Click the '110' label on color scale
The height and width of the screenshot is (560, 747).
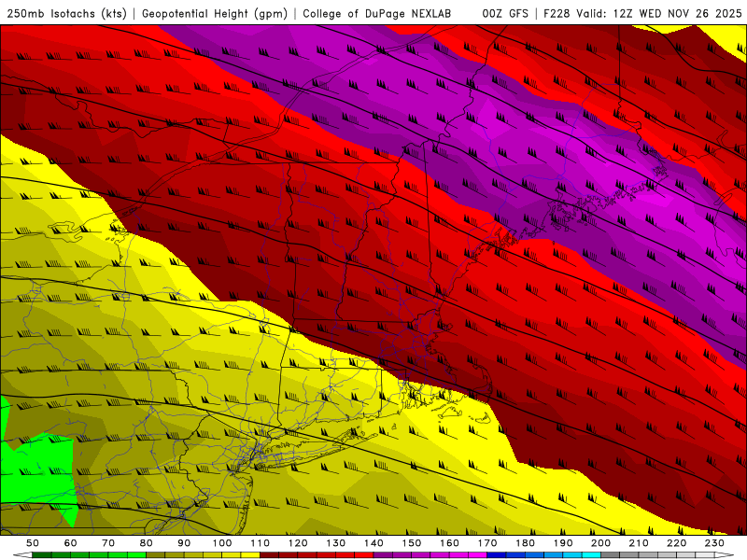tap(261, 543)
